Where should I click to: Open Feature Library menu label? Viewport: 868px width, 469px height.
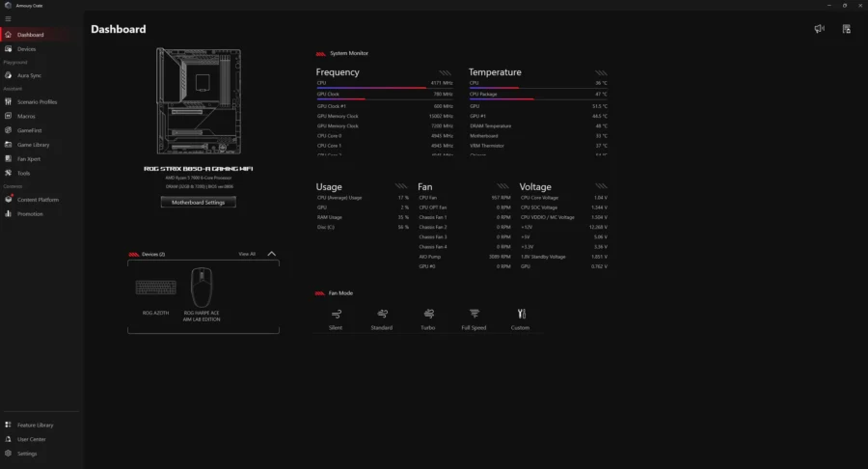click(x=36, y=426)
